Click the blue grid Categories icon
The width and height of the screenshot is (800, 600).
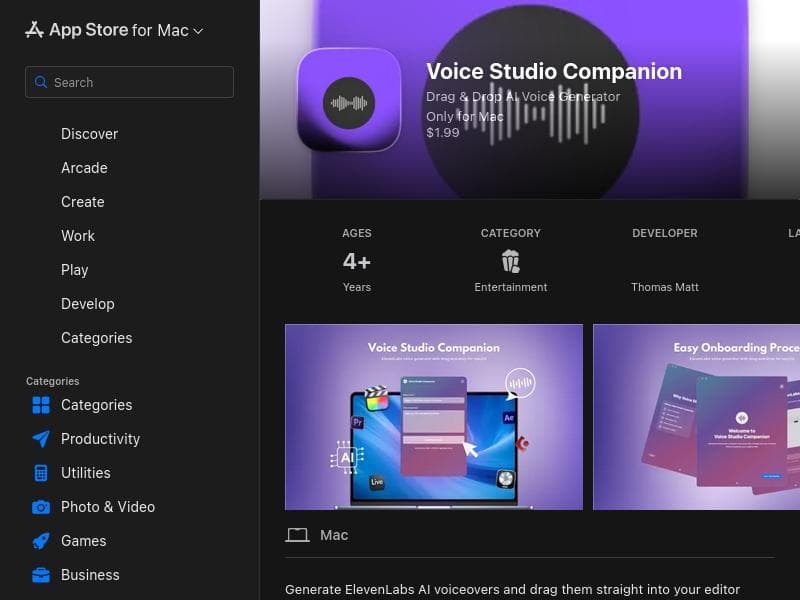(41, 405)
